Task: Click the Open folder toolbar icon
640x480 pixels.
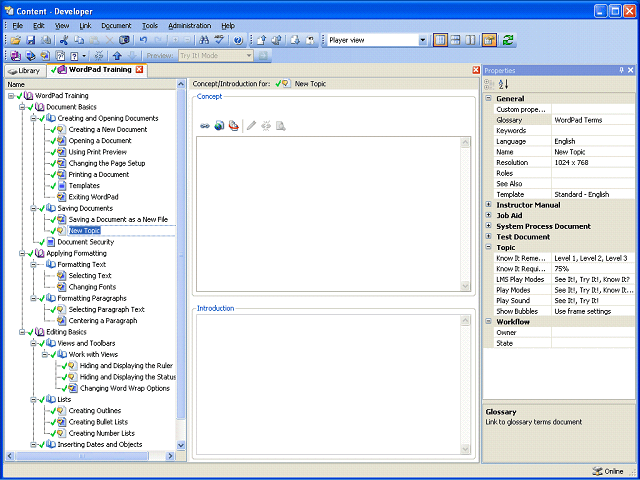Action: point(15,40)
